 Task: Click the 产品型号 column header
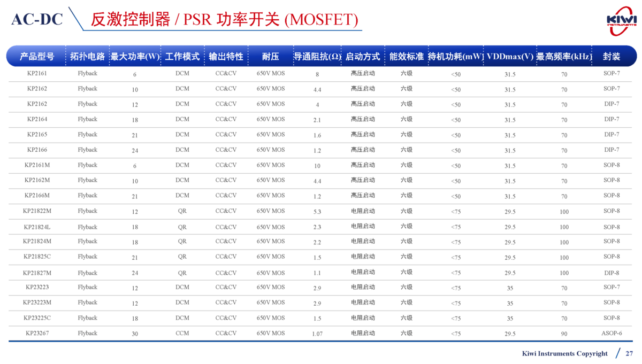37,57
